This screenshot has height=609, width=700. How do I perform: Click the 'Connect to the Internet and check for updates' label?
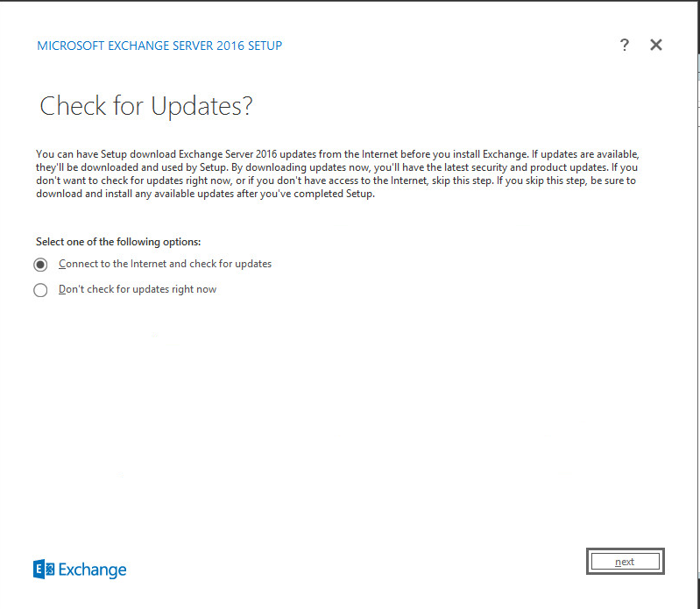(x=165, y=264)
